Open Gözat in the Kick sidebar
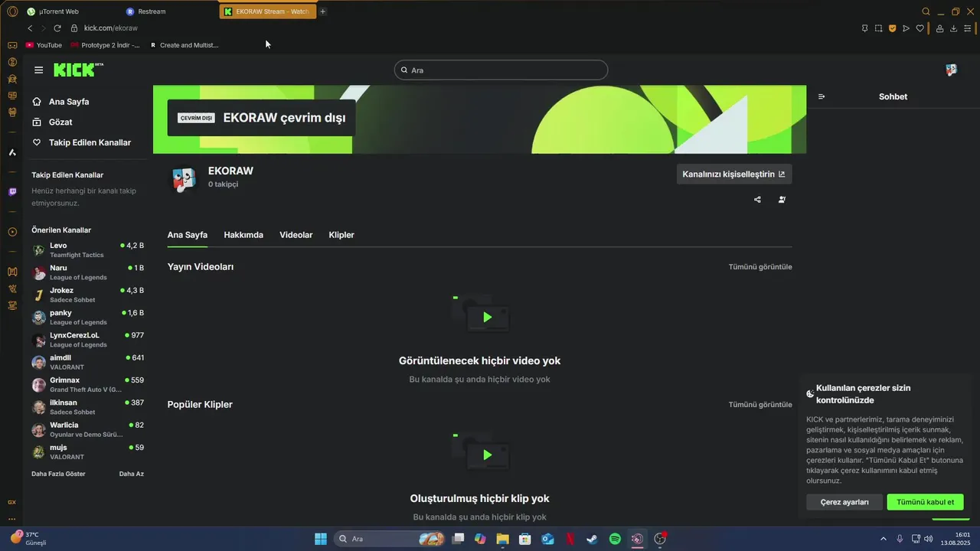 52,122
